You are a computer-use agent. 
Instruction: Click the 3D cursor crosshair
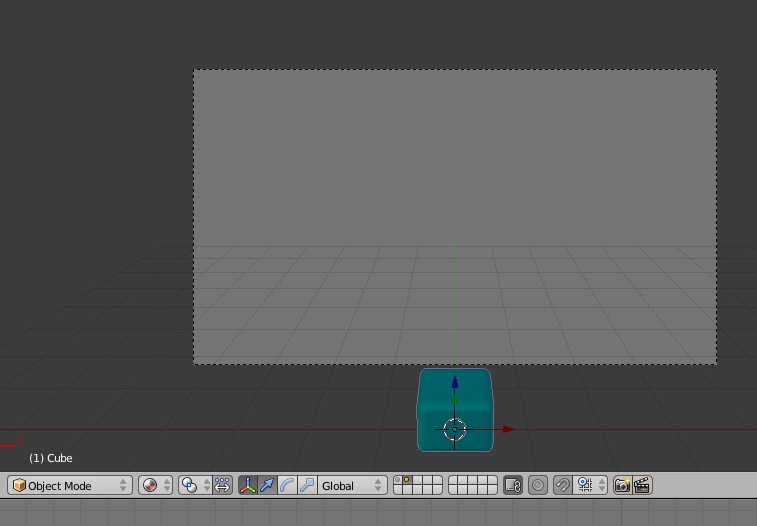pyautogui.click(x=454, y=429)
